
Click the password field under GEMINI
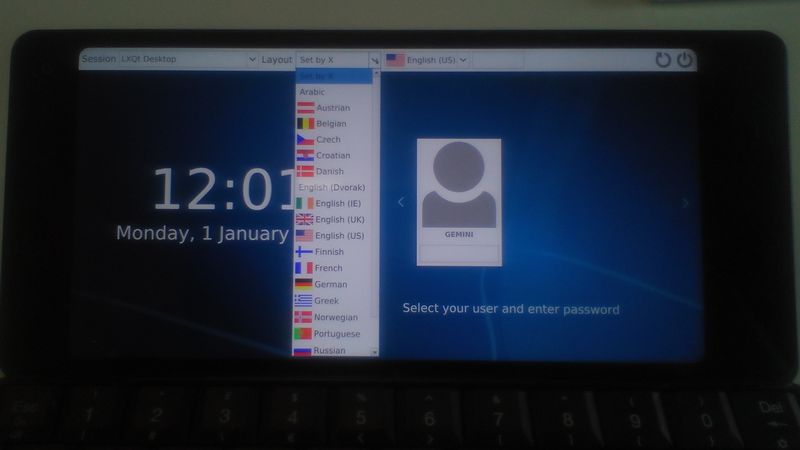click(459, 253)
